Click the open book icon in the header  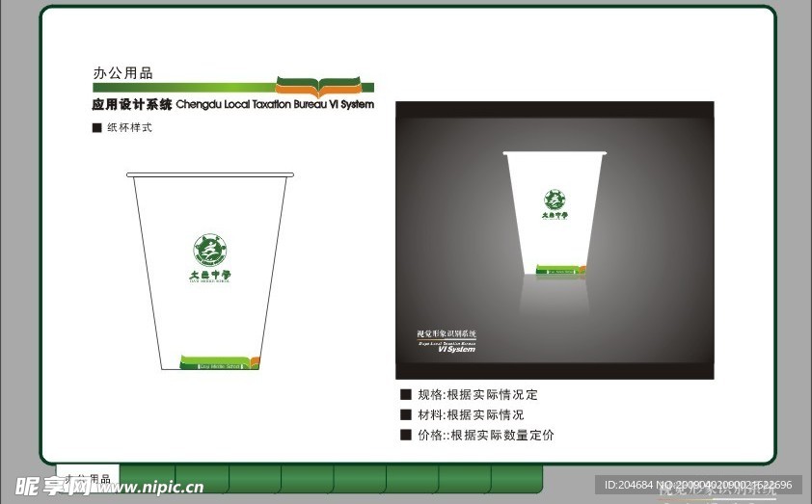pyautogui.click(x=318, y=87)
